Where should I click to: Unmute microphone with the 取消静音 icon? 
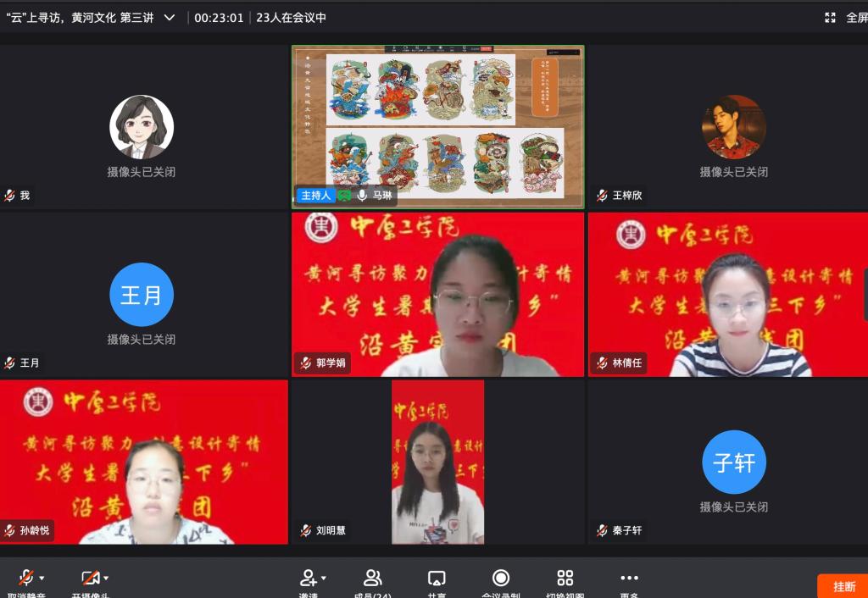26,578
